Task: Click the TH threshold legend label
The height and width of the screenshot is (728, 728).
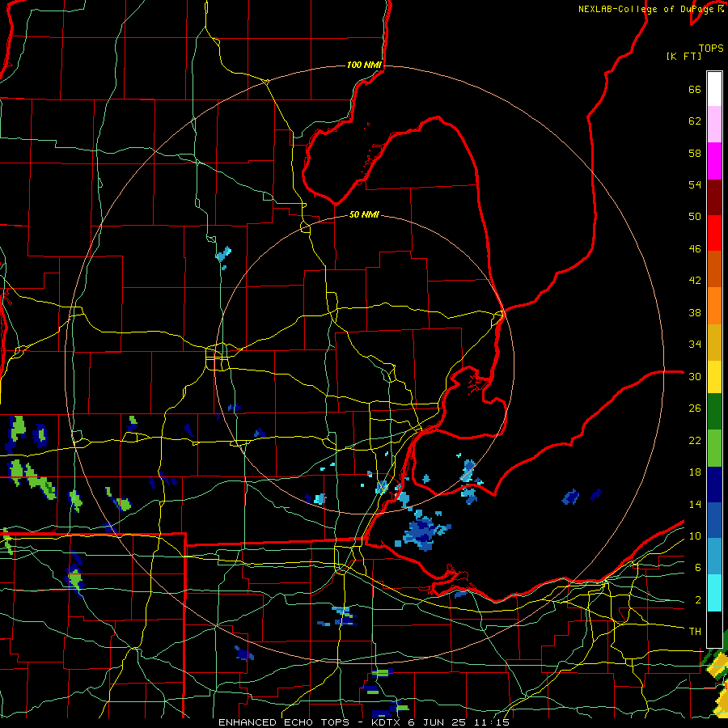Action: point(695,632)
